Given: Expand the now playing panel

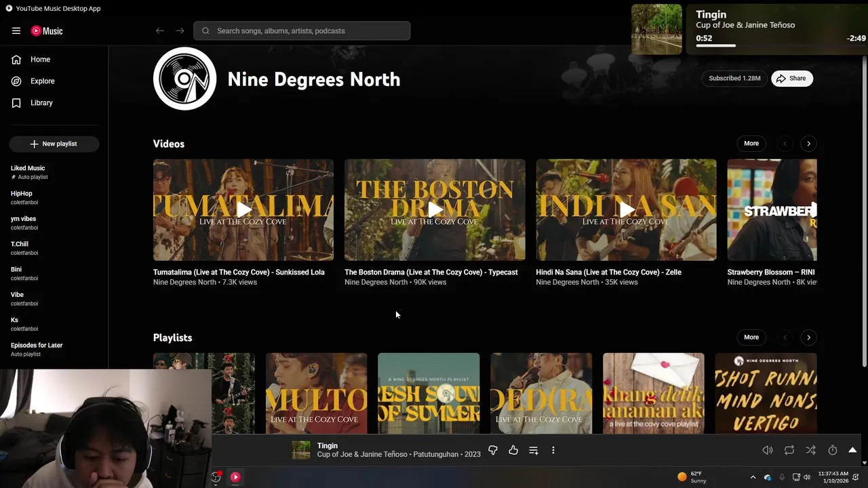Looking at the screenshot, I should pos(852,450).
